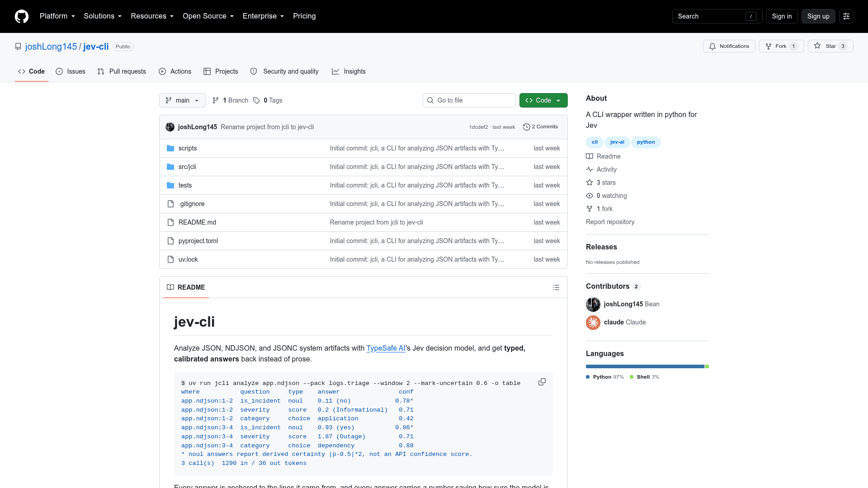This screenshot has height=488, width=868.
Task: Click the repository icon beside joshLong145
Action: pos(18,47)
